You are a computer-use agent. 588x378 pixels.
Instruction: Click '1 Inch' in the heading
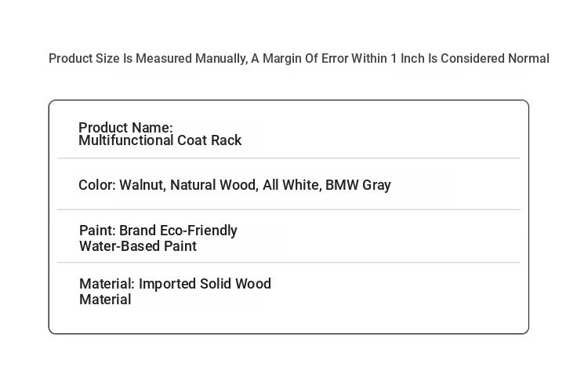tap(408, 59)
